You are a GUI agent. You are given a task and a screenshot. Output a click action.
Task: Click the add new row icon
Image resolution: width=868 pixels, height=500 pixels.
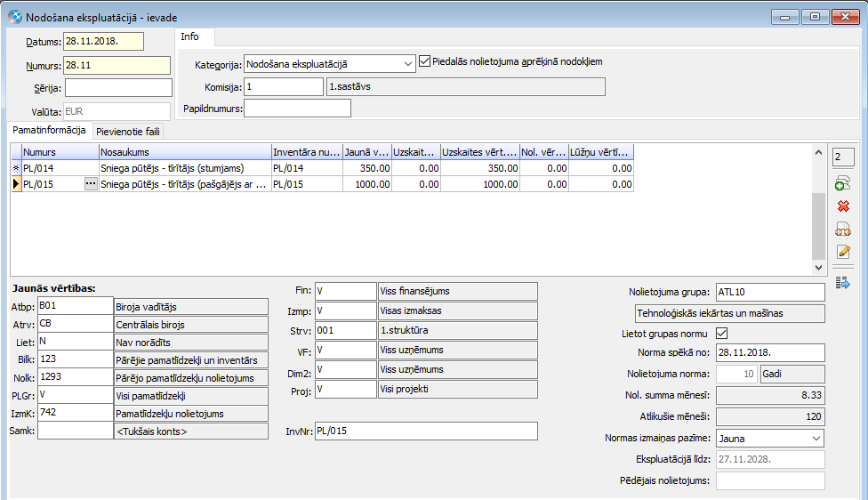842,183
